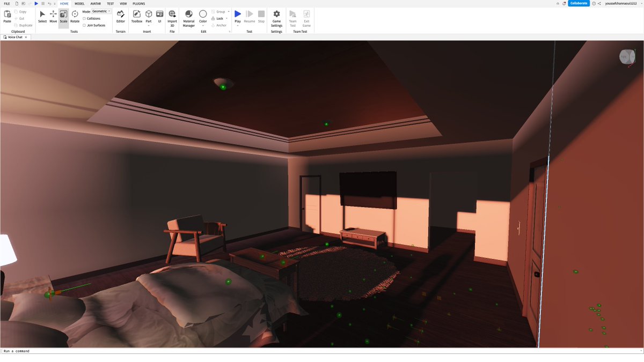Click the Group button

click(x=219, y=11)
